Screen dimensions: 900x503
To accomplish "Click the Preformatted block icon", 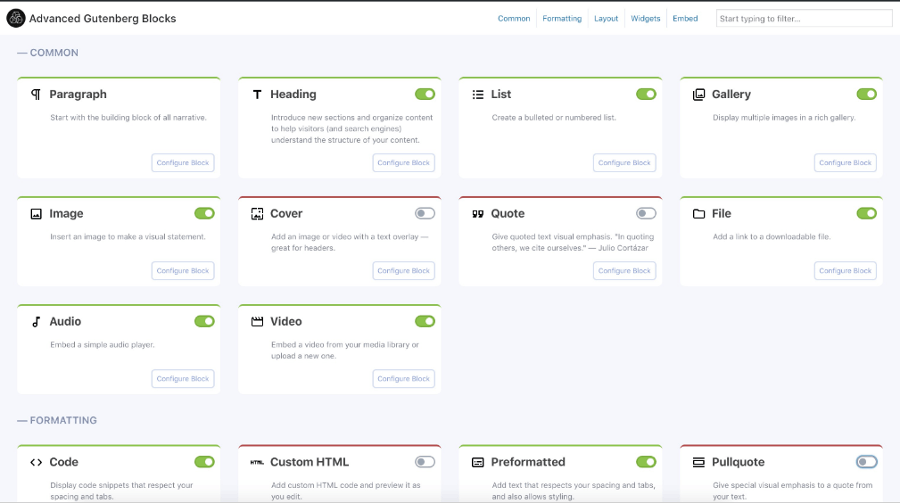I will click(478, 462).
